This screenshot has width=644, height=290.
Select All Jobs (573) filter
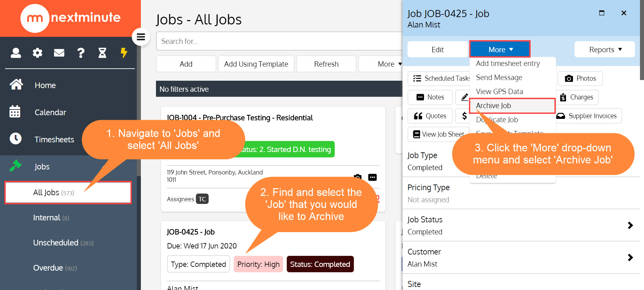[x=68, y=193]
